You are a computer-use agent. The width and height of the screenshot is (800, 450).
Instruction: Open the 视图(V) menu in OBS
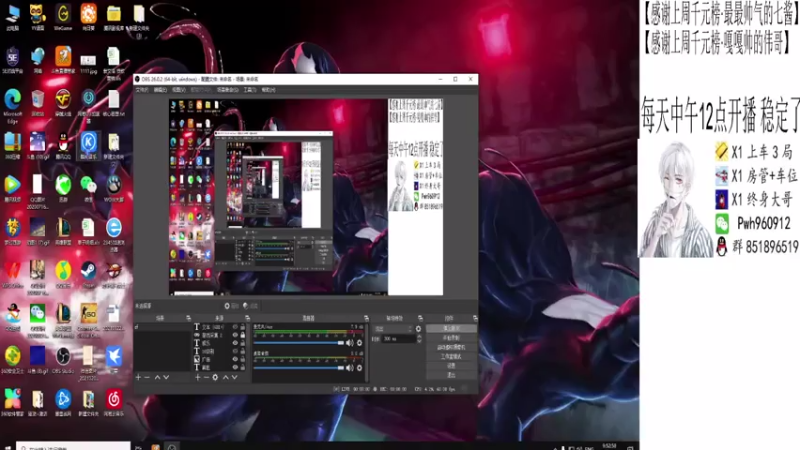click(x=179, y=90)
